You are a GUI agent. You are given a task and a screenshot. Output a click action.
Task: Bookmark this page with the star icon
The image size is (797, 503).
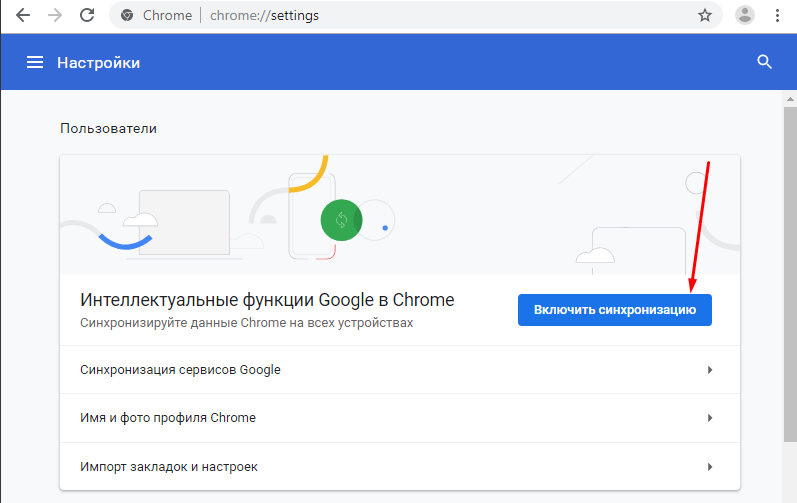[704, 15]
